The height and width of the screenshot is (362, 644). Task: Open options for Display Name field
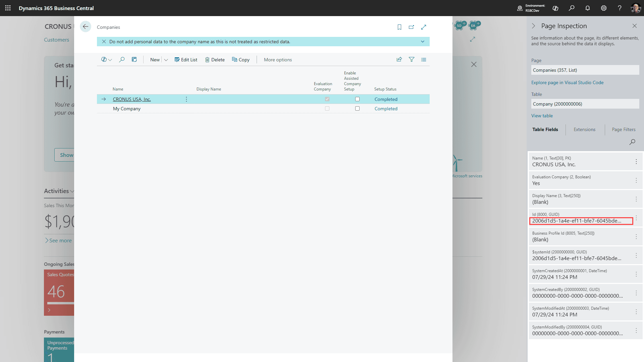(x=636, y=199)
